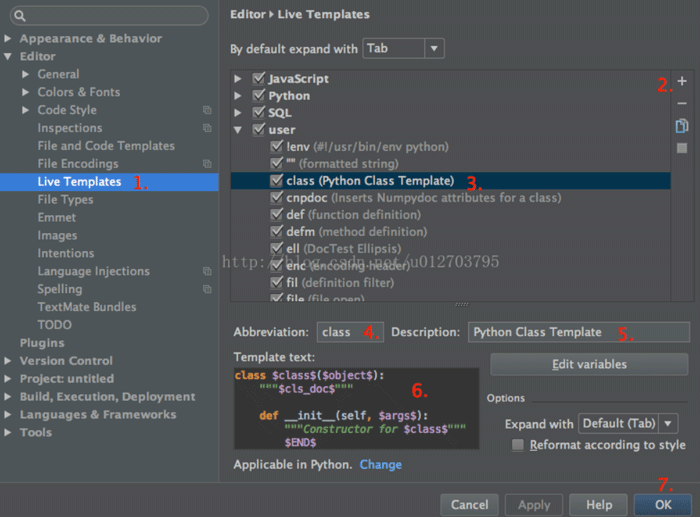
Task: Toggle the Python template group checkbox
Action: click(259, 96)
